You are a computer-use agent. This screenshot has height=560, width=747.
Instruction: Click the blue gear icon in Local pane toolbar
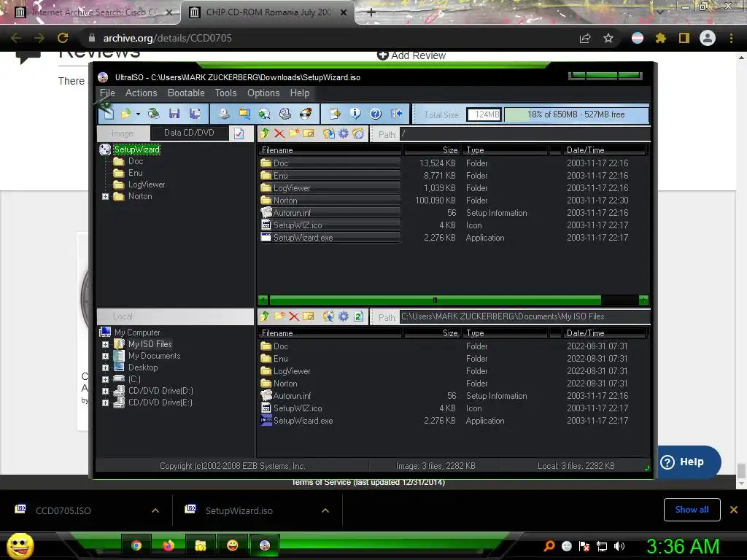pos(344,316)
